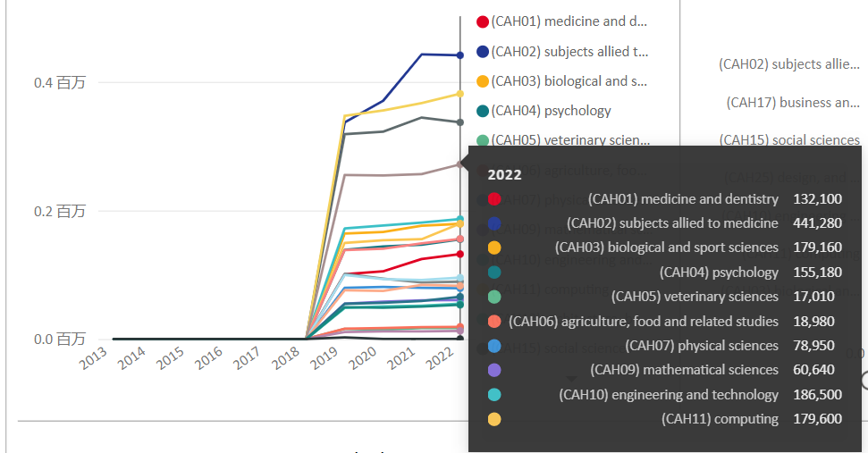Click the navy CAH02 legend marker dot
The image size is (868, 453).
tap(483, 51)
